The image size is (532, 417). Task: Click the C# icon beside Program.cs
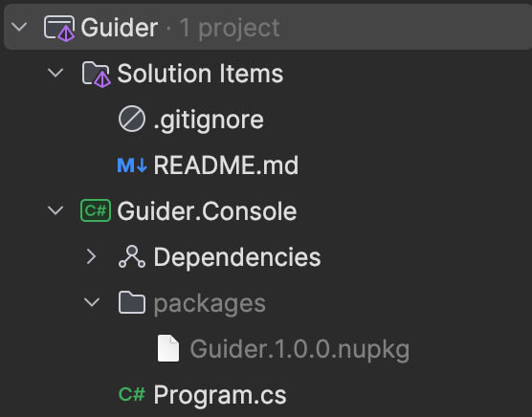click(132, 394)
